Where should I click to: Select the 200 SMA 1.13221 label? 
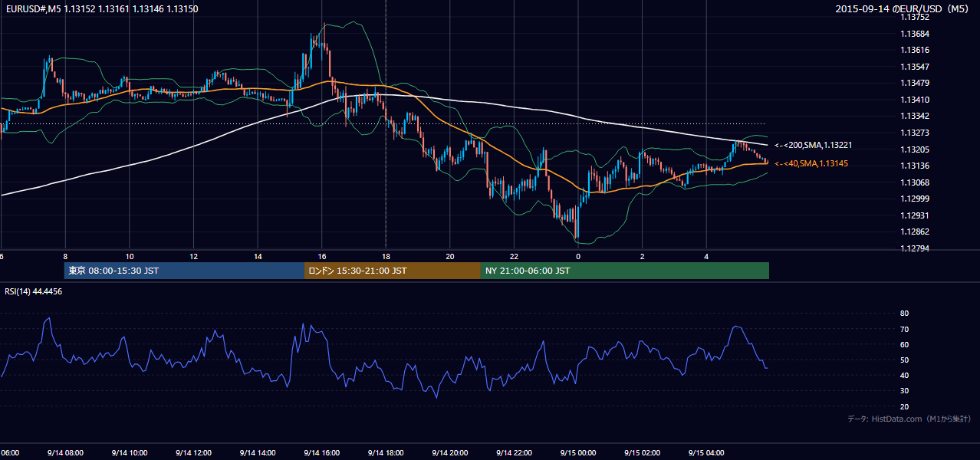pos(814,145)
